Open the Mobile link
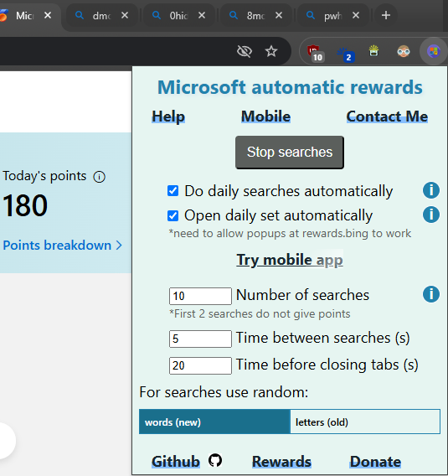This screenshot has height=476, width=448. (x=265, y=116)
